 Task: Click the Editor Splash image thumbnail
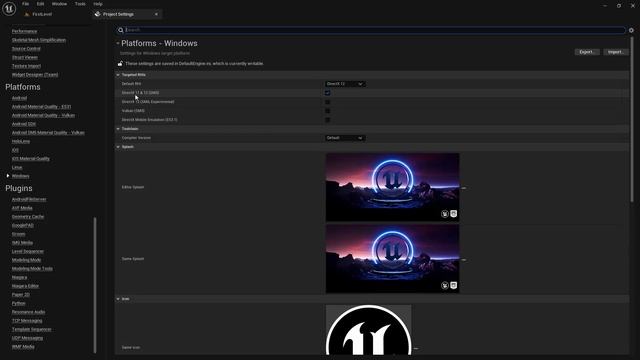pos(392,187)
